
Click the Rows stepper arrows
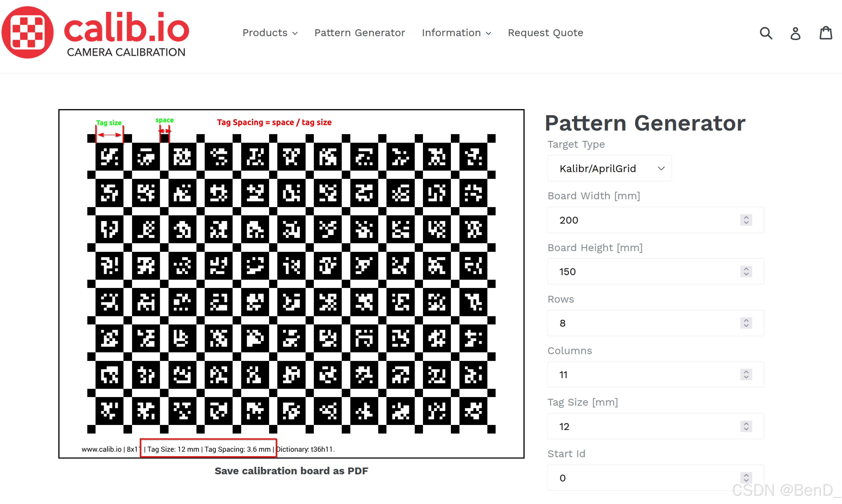click(x=746, y=323)
